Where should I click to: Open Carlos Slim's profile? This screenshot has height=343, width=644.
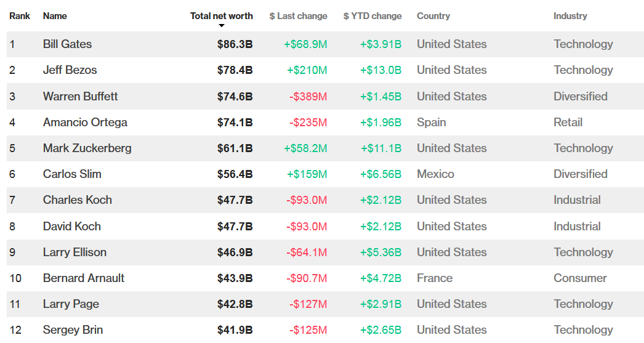click(72, 174)
